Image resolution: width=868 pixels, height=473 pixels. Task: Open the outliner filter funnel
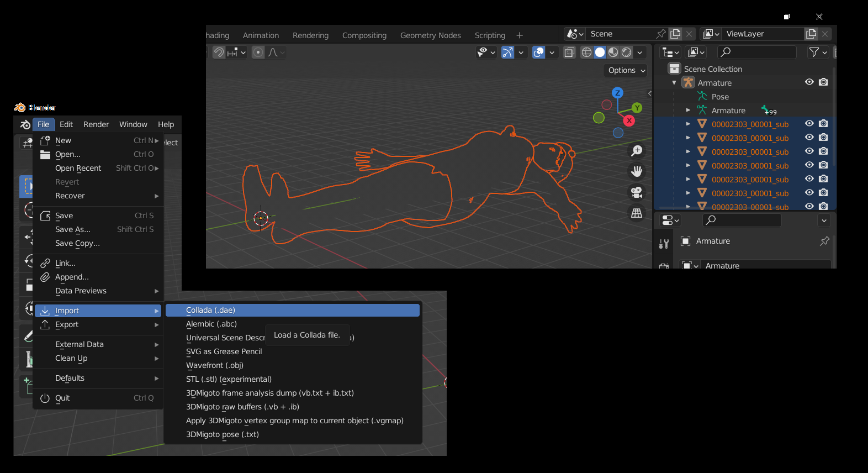[x=818, y=52]
